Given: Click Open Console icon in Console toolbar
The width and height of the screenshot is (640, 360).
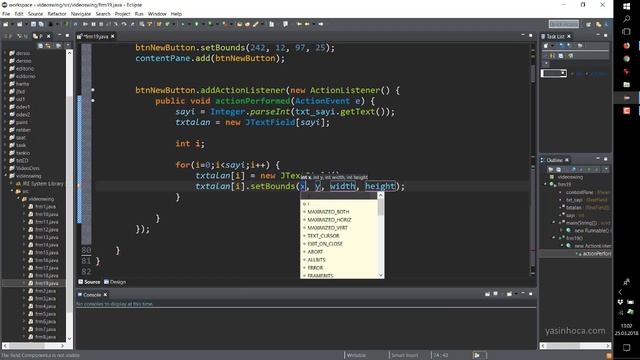Looking at the screenshot, I should [509, 293].
